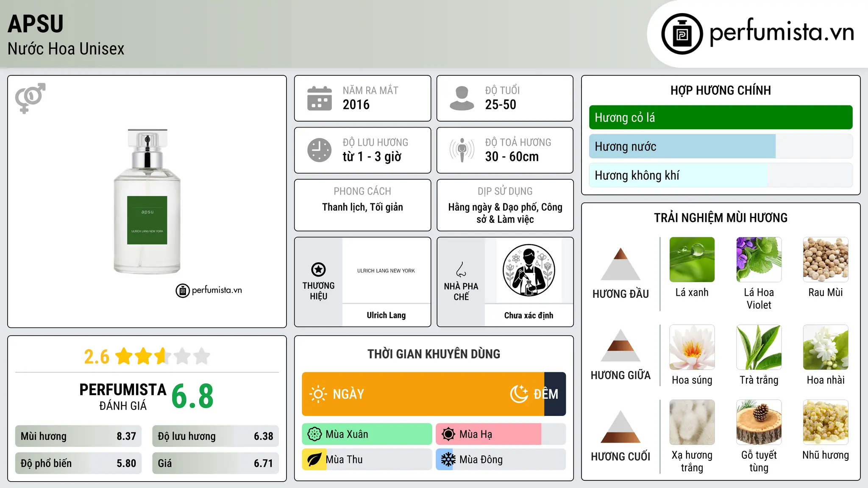Viewport: 868px width, 488px height.
Task: Click the person icon beside Độ tuổi
Action: tap(462, 98)
